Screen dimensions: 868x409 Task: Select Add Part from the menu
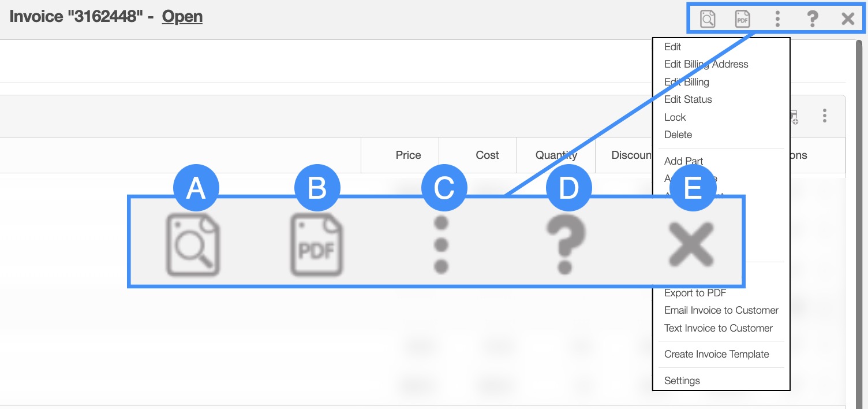click(x=683, y=161)
